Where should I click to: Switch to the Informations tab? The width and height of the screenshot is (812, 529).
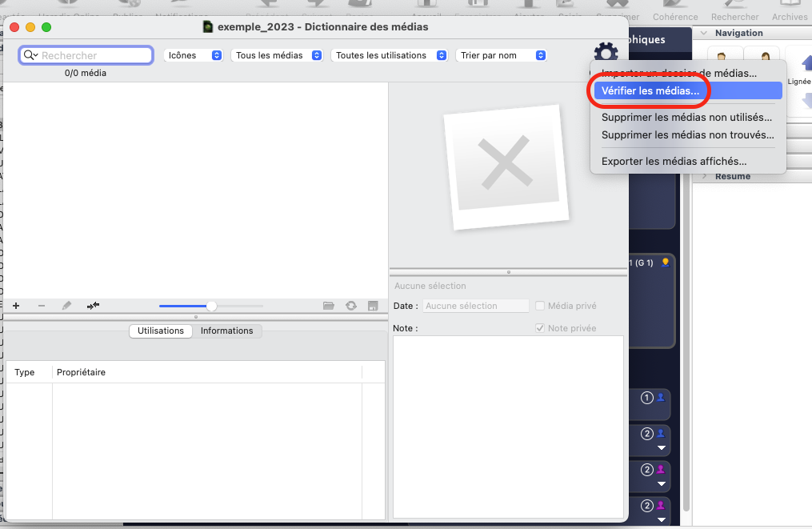click(x=226, y=331)
